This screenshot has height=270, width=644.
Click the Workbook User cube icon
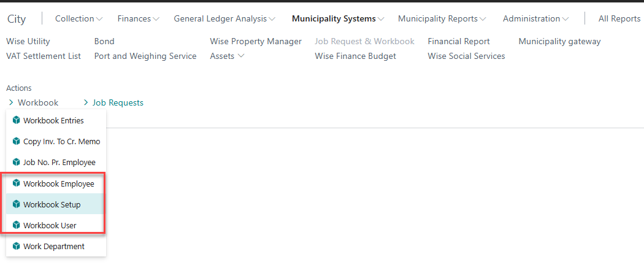pos(17,225)
